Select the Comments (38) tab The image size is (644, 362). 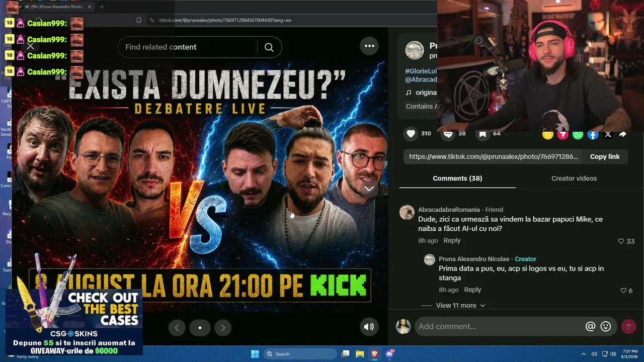point(457,178)
